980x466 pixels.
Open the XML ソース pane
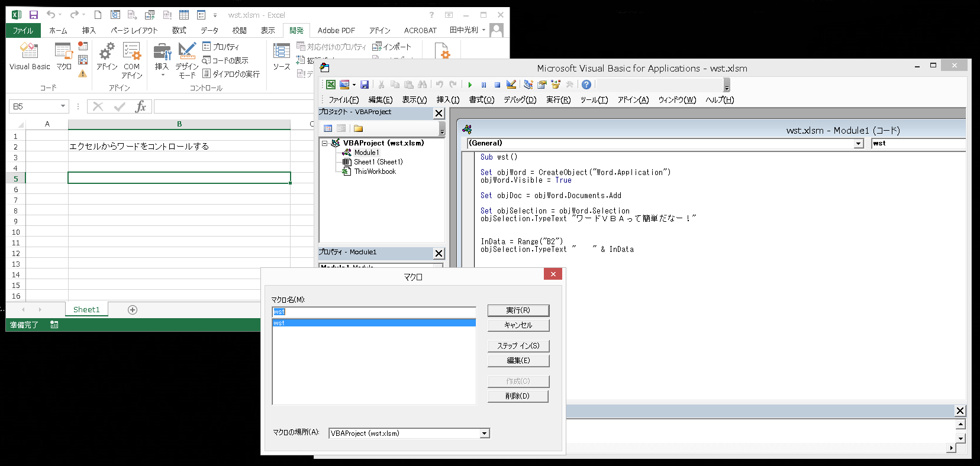282,57
